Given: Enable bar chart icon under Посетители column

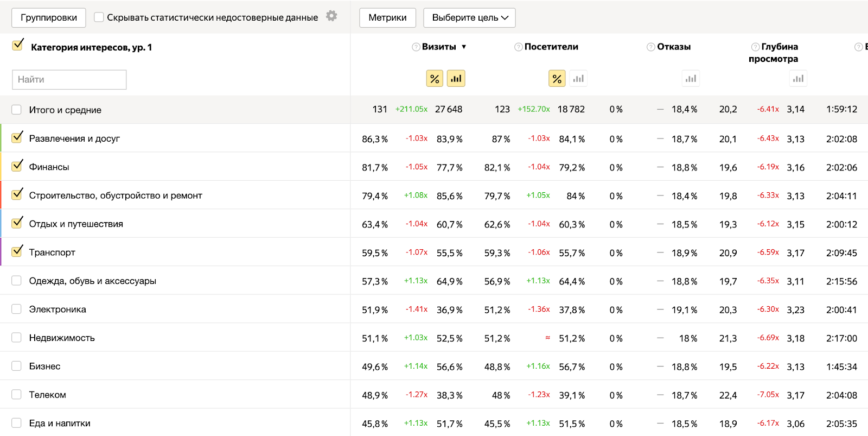Looking at the screenshot, I should click(579, 79).
